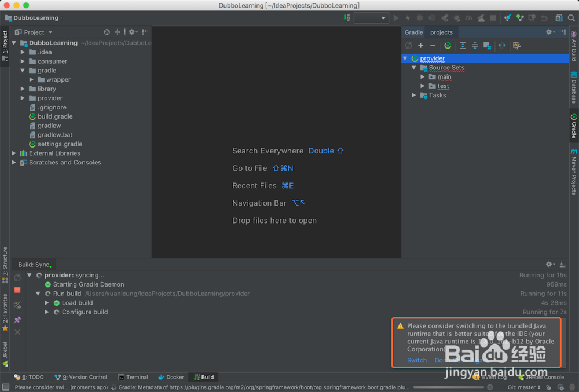Open the JRebel side tab
The width and height of the screenshot is (579, 392).
tap(5, 354)
